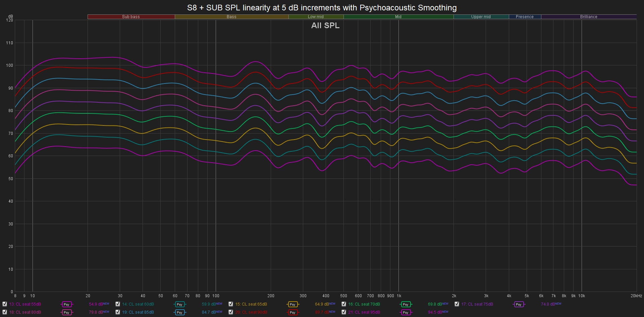Click the 54.9 dB legend value
Image resolution: width=644 pixels, height=317 pixels.
point(96,304)
